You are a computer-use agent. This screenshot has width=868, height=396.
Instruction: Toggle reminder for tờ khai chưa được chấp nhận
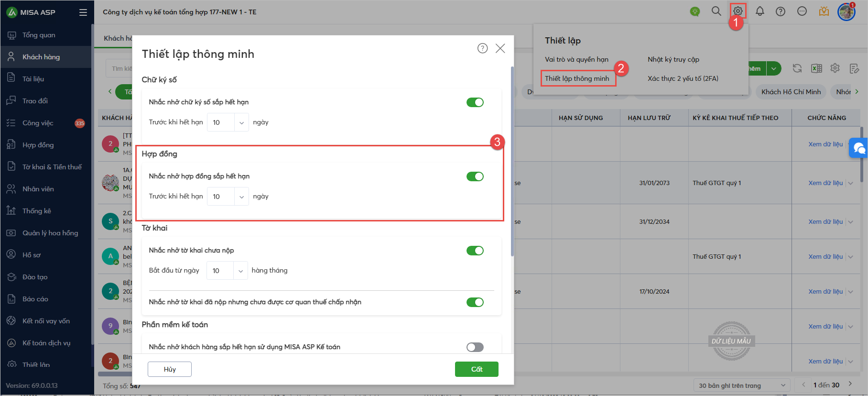475,302
